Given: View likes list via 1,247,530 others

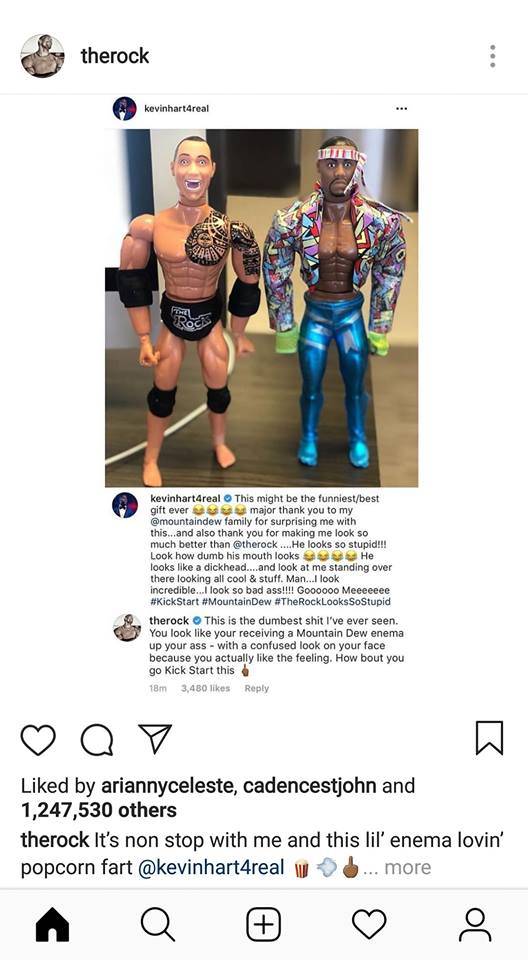Looking at the screenshot, I should [99, 811].
